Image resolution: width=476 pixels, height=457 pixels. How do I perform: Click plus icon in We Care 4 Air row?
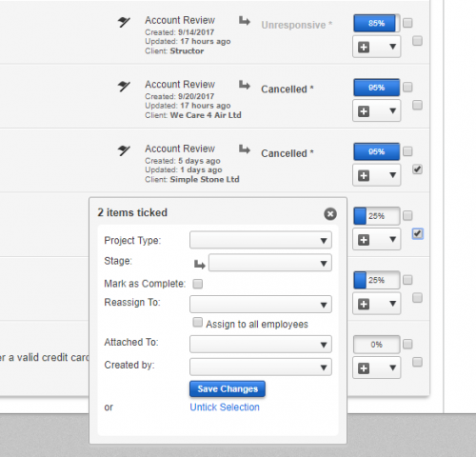coord(364,111)
